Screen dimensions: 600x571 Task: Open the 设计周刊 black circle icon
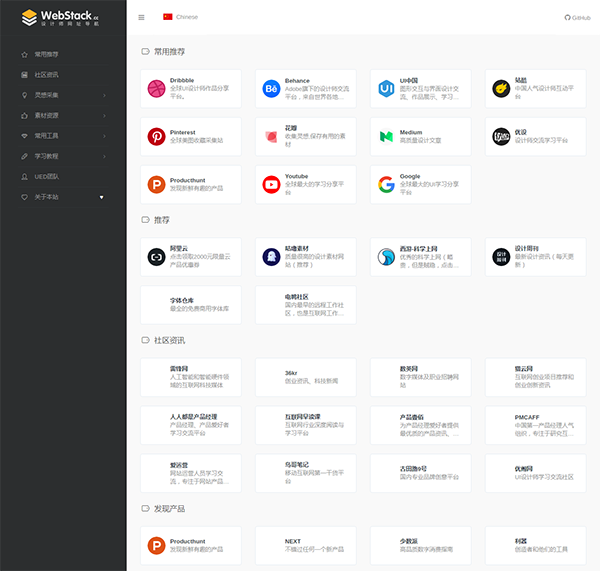pos(501,257)
